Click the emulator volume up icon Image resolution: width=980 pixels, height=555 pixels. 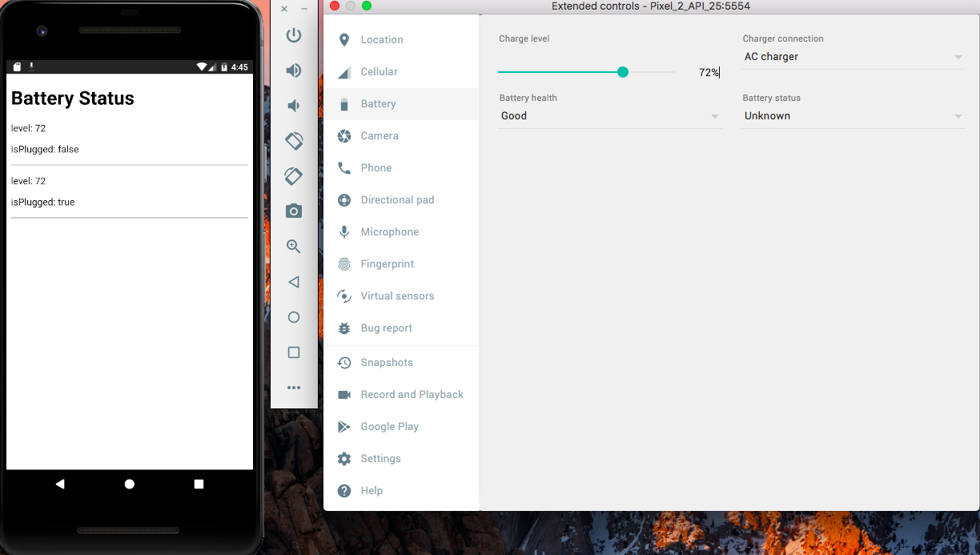pos(294,70)
